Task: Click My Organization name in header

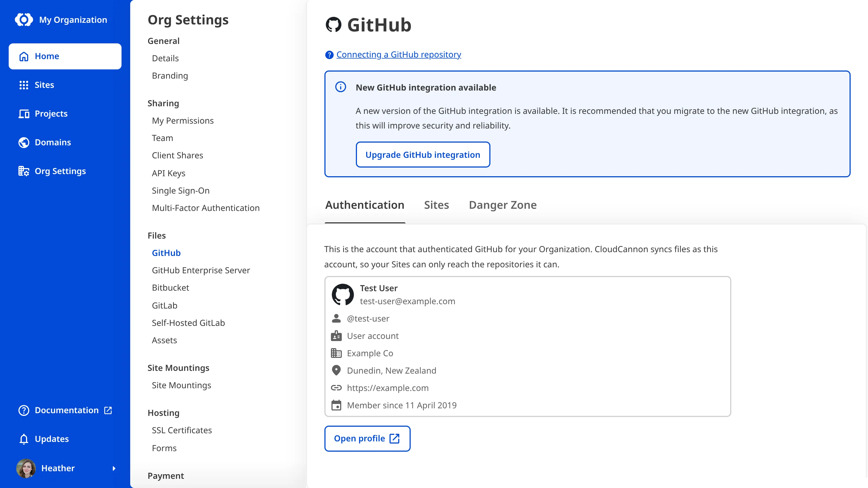Action: pyautogui.click(x=73, y=20)
